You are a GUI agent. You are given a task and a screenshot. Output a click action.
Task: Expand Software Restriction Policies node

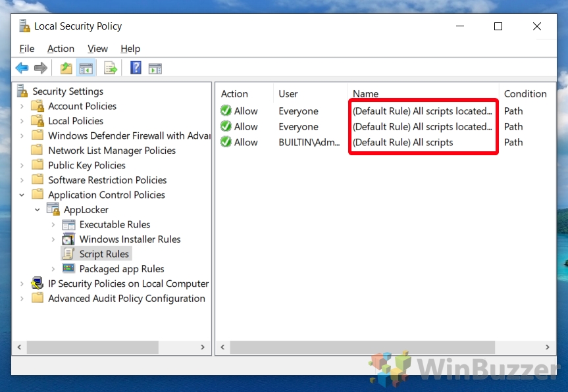point(22,180)
